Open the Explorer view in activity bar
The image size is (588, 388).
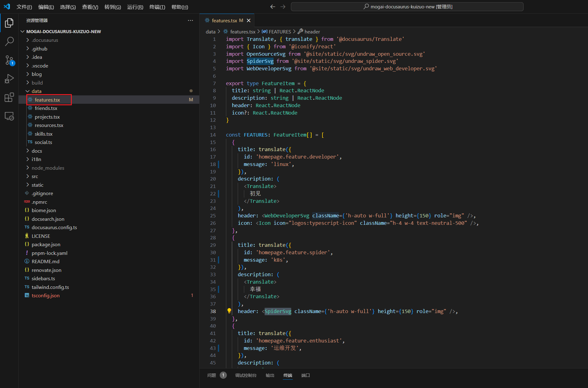pyautogui.click(x=9, y=23)
